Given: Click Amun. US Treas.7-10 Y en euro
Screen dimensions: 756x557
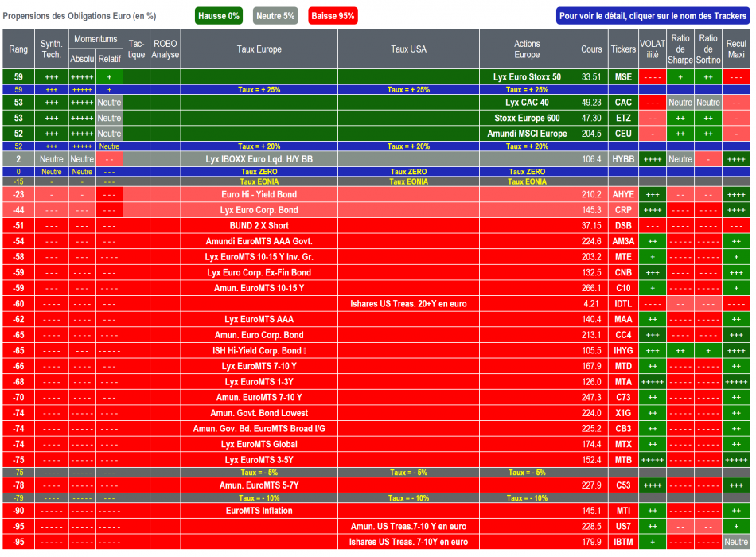Looking at the screenshot, I should 409,527.
